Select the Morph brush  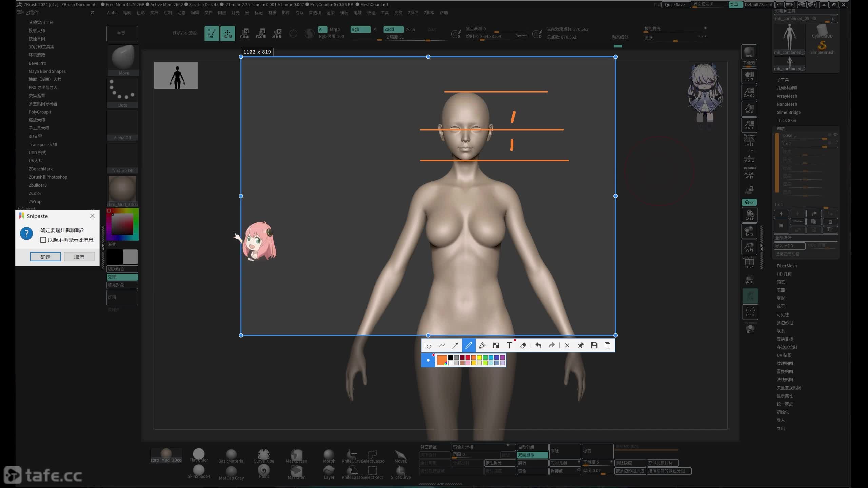tap(329, 456)
